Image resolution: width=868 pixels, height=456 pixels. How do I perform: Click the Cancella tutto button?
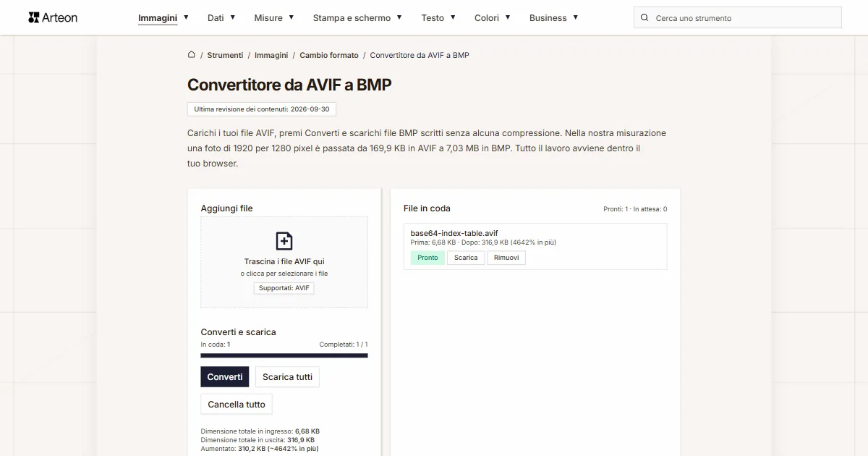[237, 405]
